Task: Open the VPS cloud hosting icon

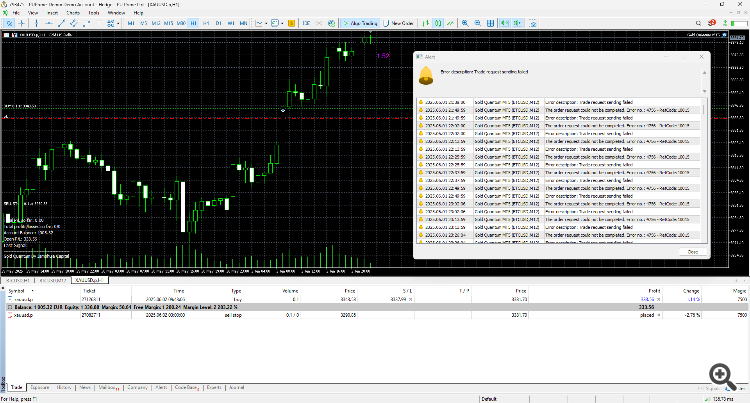Action: coord(331,23)
